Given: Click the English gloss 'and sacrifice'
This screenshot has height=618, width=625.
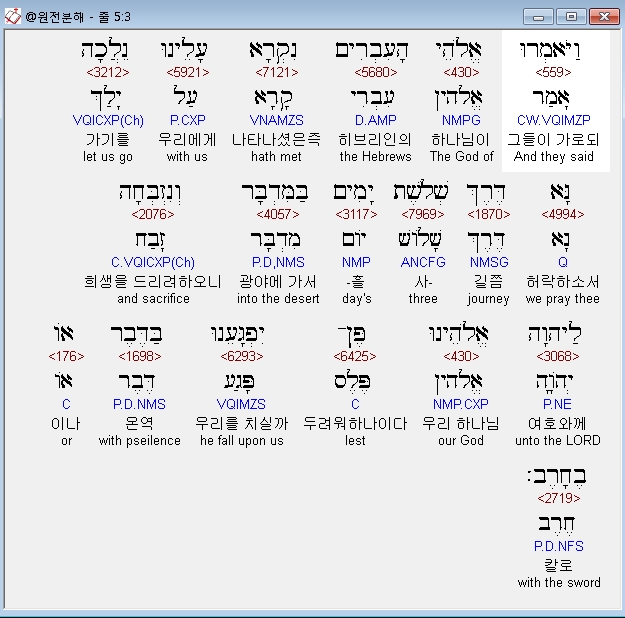Looking at the screenshot, I should (x=153, y=299).
